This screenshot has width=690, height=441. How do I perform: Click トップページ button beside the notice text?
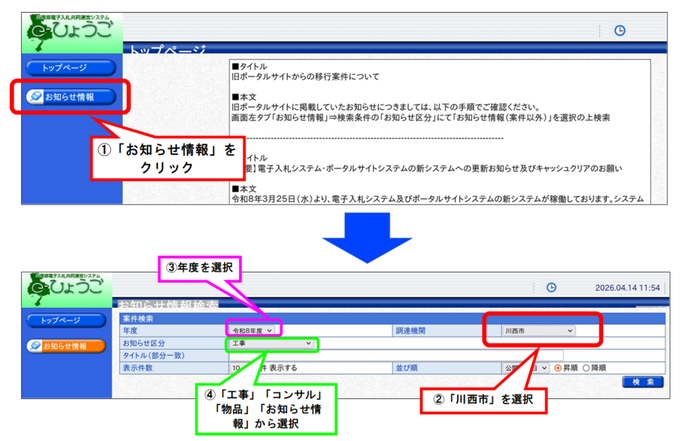coord(71,68)
